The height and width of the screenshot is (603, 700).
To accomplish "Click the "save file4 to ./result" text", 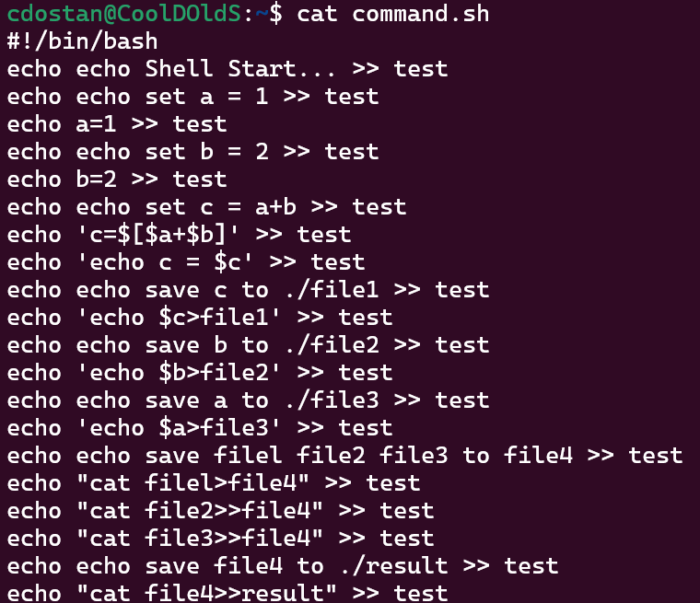I will (297, 566).
